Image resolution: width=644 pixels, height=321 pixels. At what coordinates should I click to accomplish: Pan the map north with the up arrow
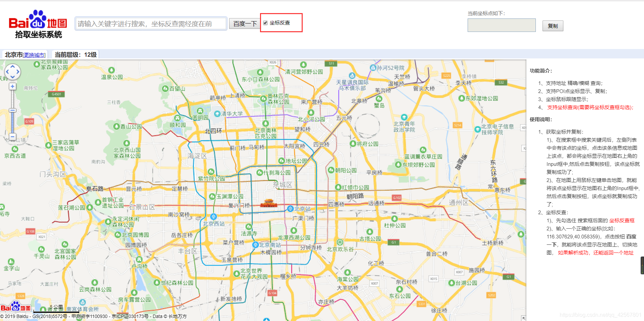[12, 66]
